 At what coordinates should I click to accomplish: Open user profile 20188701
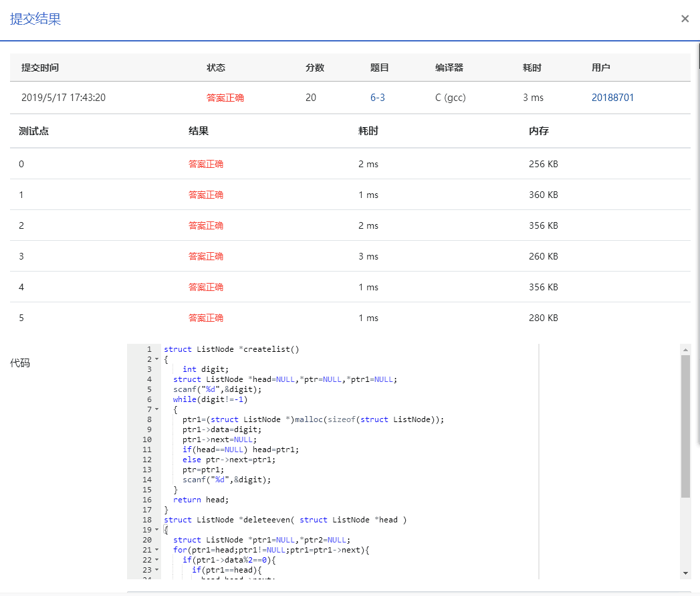click(x=612, y=98)
